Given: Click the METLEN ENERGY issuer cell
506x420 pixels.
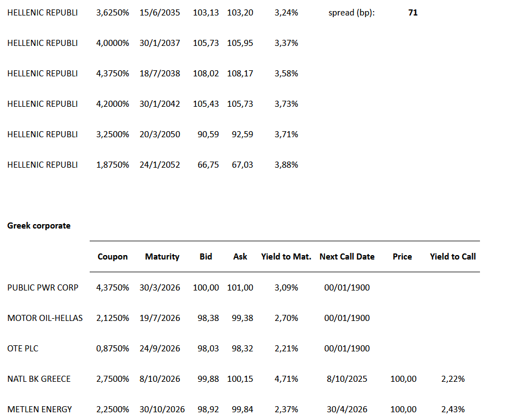Looking at the screenshot, I should (40, 409).
